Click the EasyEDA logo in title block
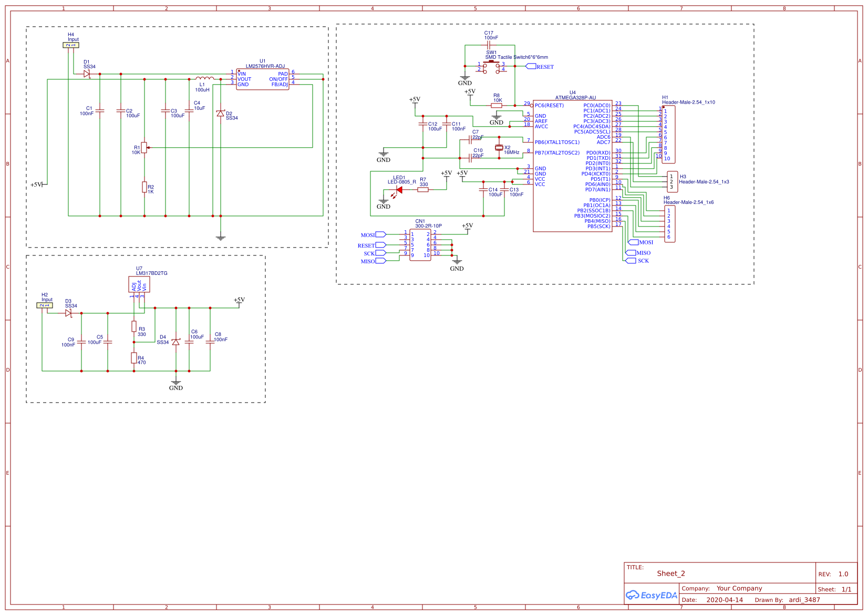 pos(651,595)
